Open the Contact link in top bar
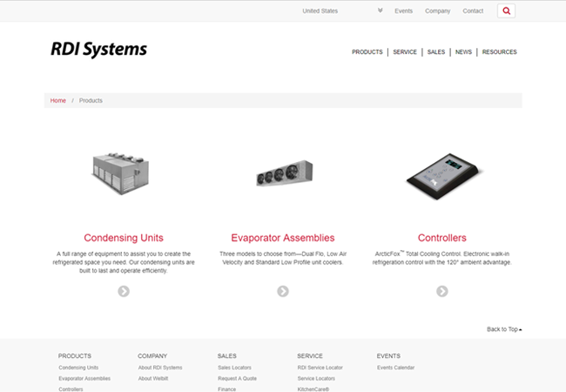This screenshot has height=392, width=566. [473, 11]
